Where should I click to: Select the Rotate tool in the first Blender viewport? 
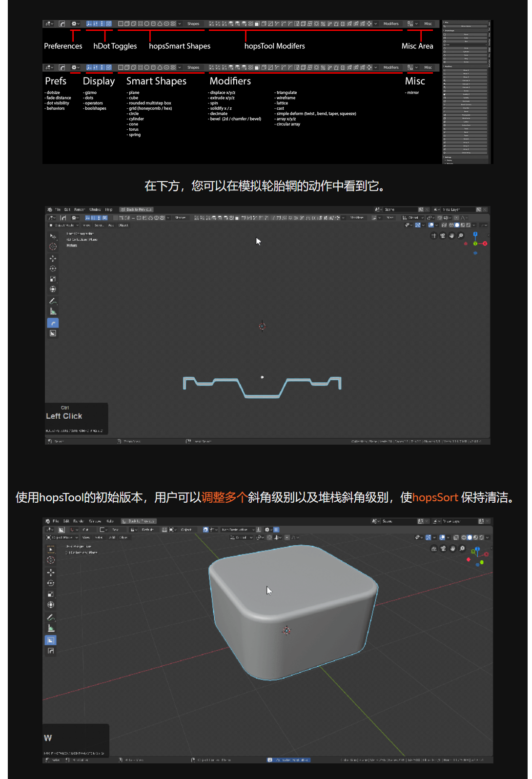click(x=53, y=268)
